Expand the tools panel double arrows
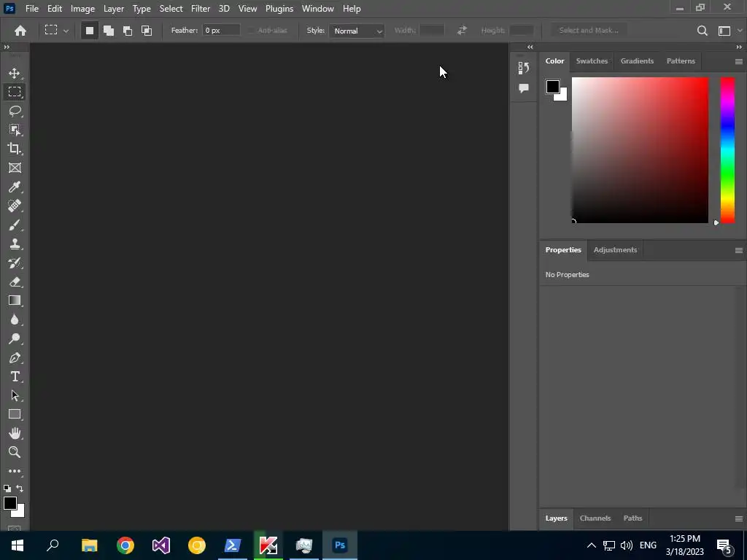Image resolution: width=747 pixels, height=560 pixels. click(x=7, y=47)
